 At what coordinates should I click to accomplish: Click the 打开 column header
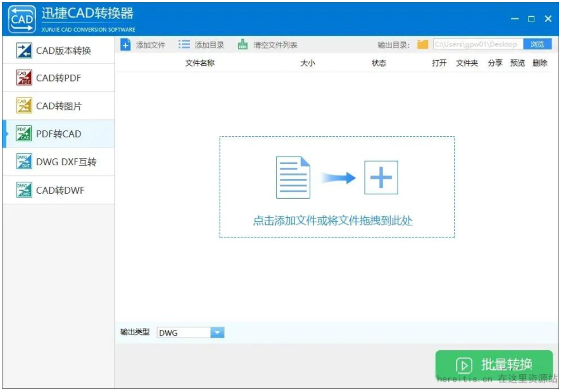(439, 63)
